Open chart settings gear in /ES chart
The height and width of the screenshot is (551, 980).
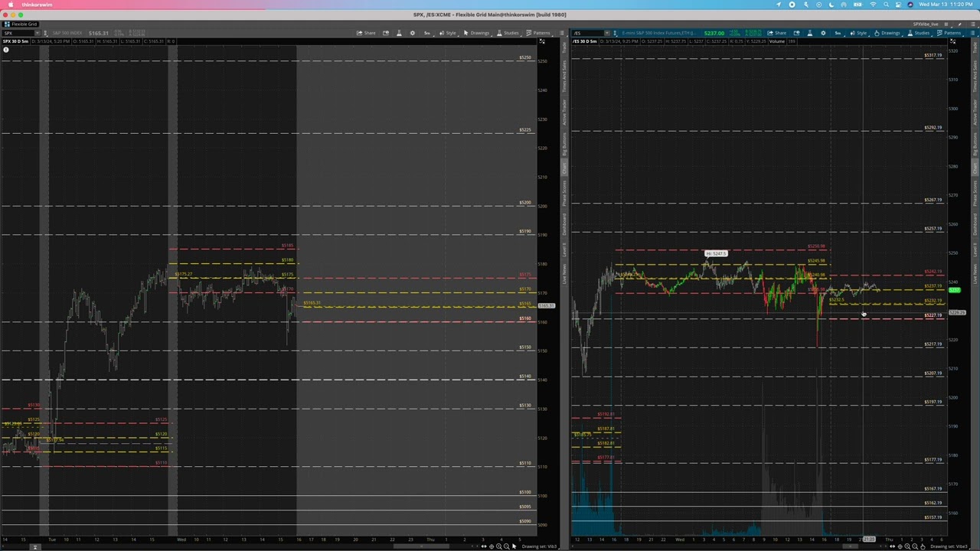click(823, 33)
